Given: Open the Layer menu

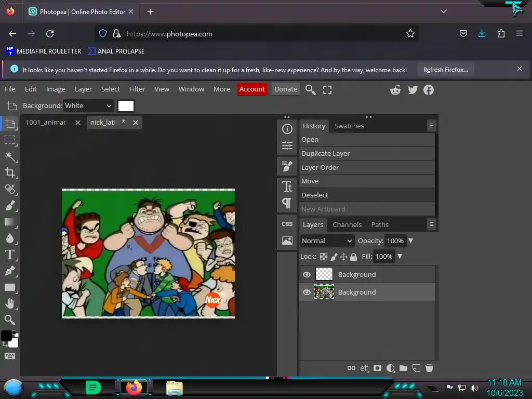Looking at the screenshot, I should (83, 89).
